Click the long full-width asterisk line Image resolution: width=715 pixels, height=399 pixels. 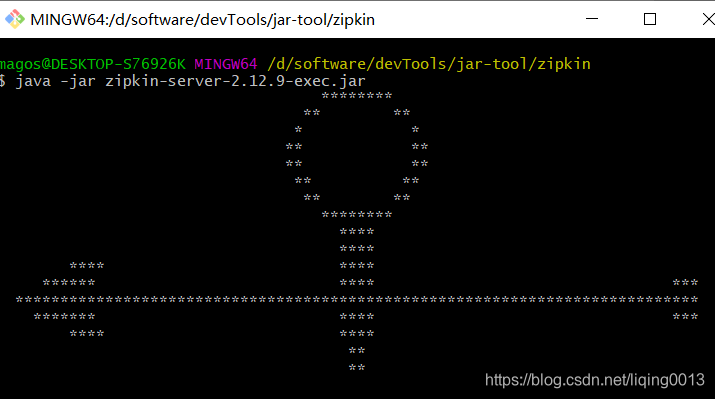click(357, 300)
